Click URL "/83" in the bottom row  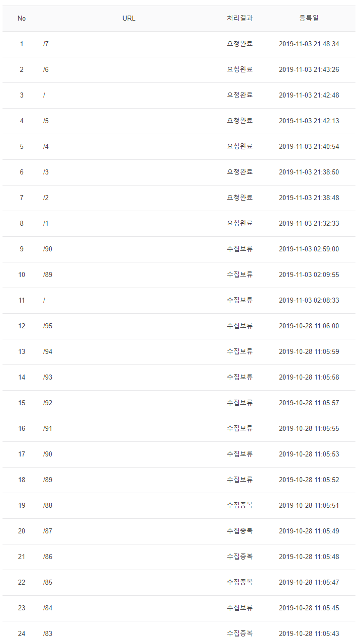(47, 633)
